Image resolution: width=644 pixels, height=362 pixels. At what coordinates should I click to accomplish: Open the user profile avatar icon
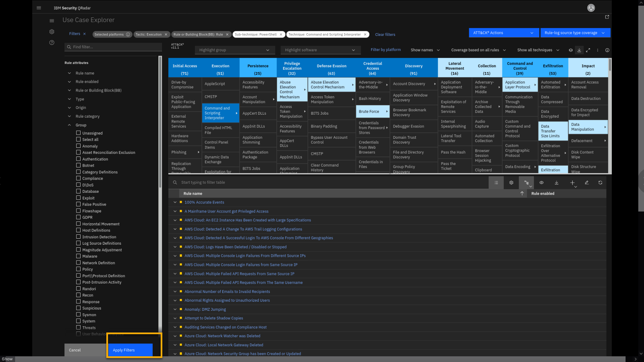pos(591,8)
